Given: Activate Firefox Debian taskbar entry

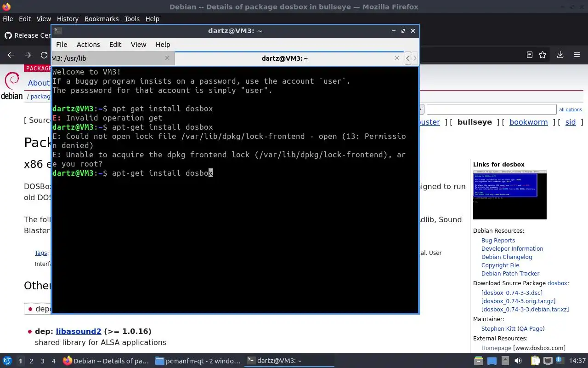Looking at the screenshot, I should tap(106, 361).
